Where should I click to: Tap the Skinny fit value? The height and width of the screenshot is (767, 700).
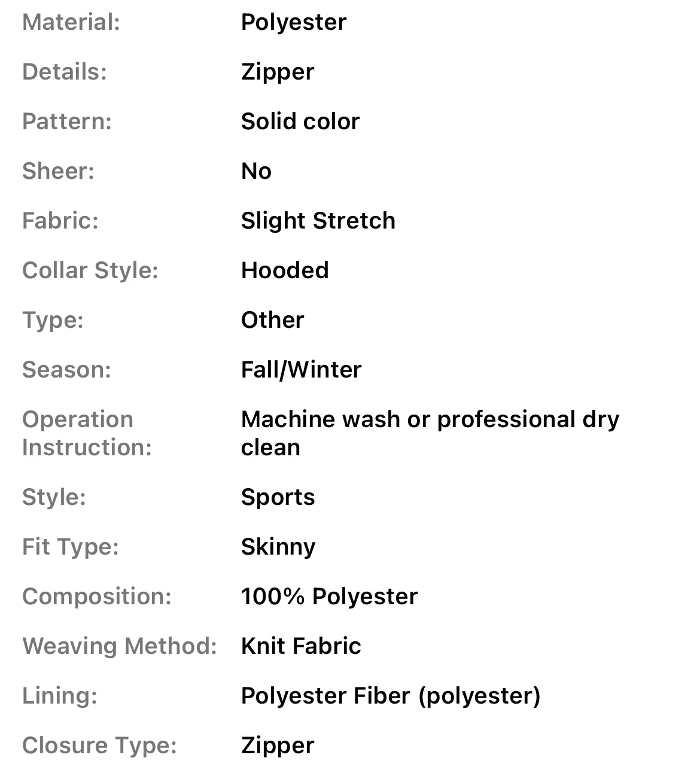pos(278,547)
